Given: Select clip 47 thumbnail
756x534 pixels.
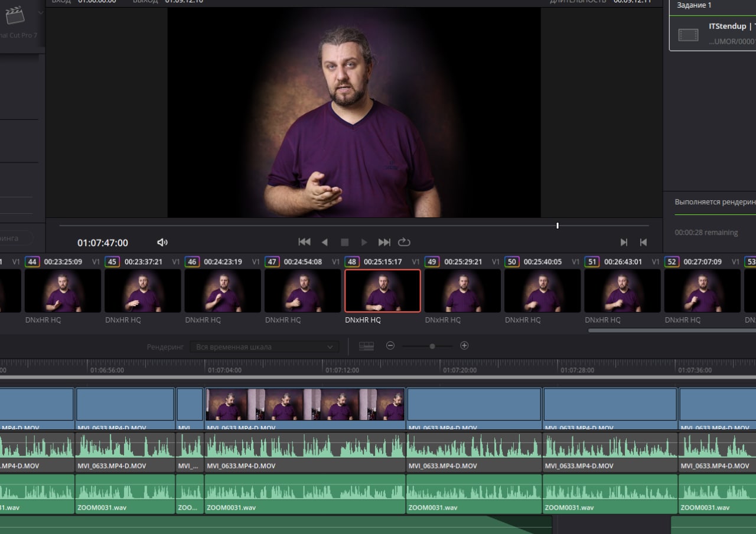Looking at the screenshot, I should coord(302,291).
